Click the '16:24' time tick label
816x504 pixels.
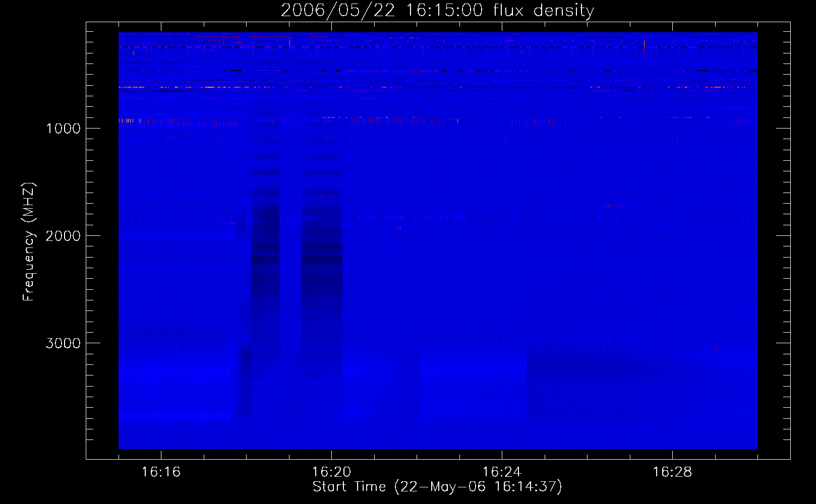502,472
